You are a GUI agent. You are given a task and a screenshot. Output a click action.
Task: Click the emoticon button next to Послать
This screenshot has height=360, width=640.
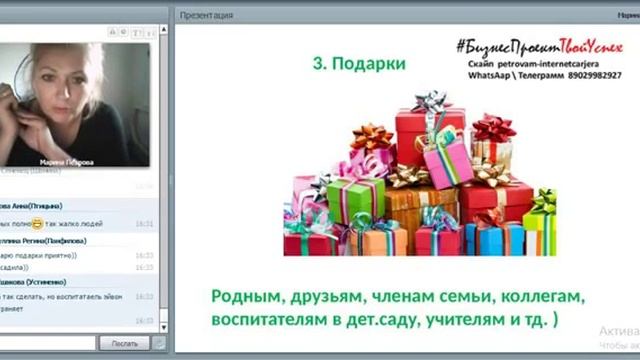point(159,343)
